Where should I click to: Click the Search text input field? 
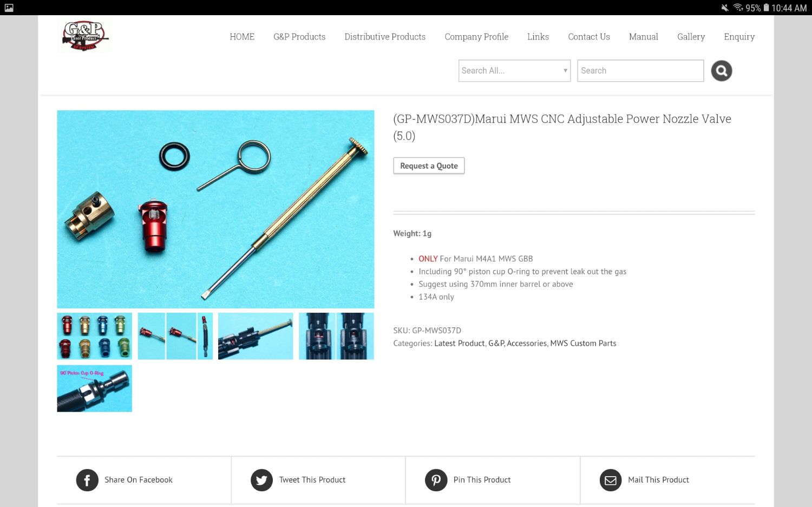(640, 71)
